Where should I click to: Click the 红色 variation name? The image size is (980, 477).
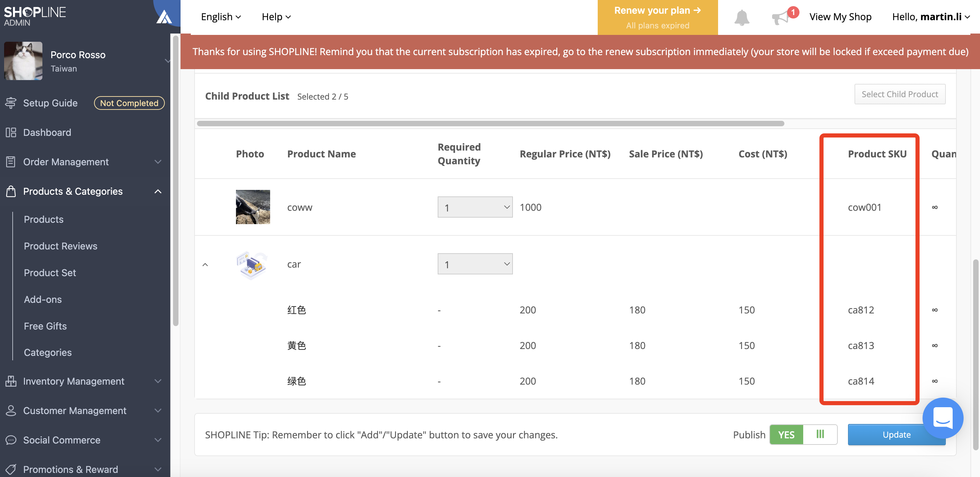click(x=296, y=310)
